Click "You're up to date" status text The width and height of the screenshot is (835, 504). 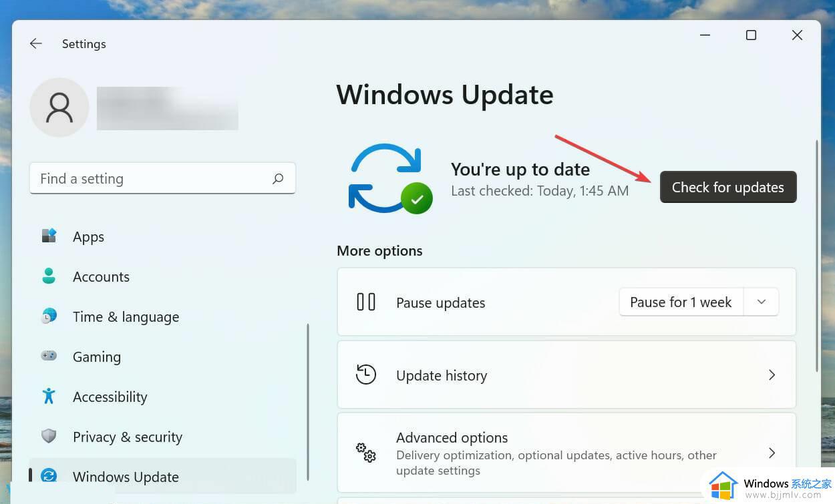point(520,169)
